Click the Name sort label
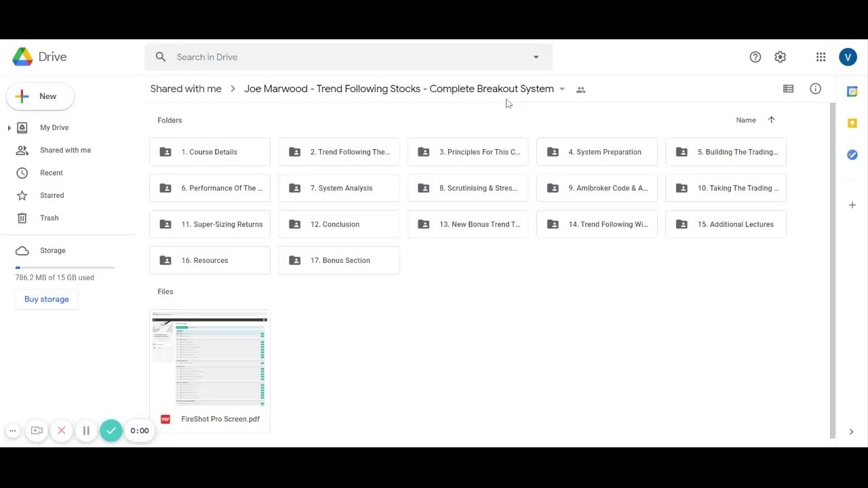868x488 pixels. click(x=746, y=120)
